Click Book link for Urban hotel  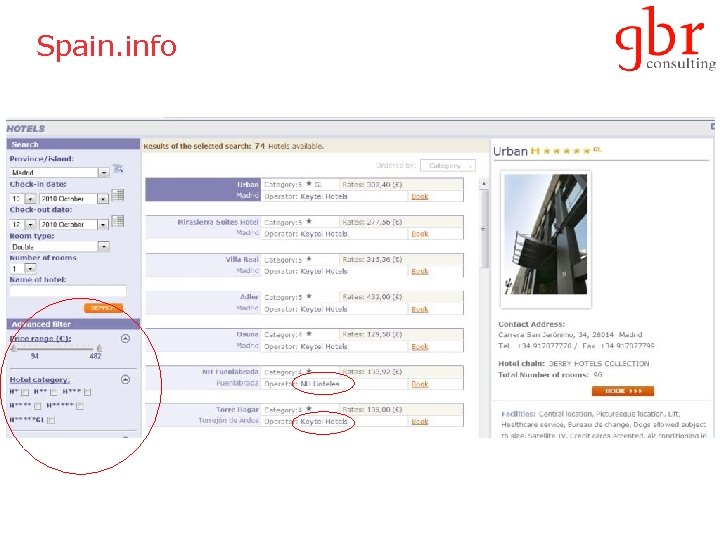[420, 197]
